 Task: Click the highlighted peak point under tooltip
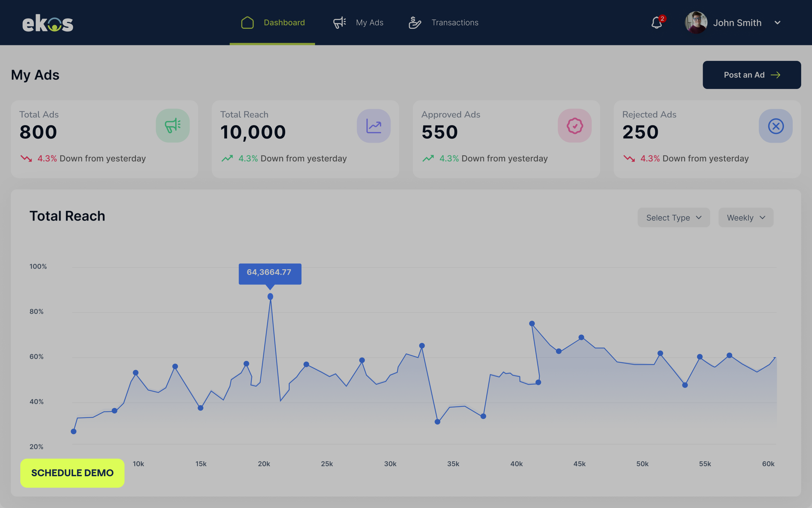[x=270, y=297]
